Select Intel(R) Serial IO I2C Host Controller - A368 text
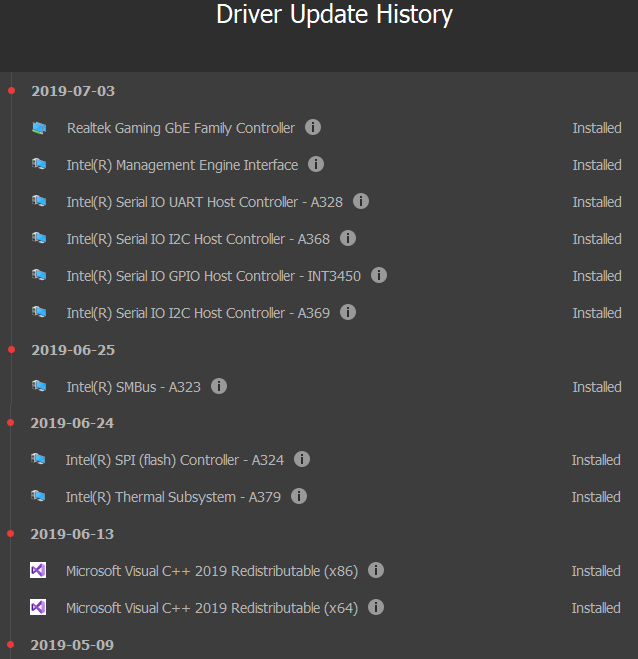This screenshot has width=638, height=659. click(198, 239)
